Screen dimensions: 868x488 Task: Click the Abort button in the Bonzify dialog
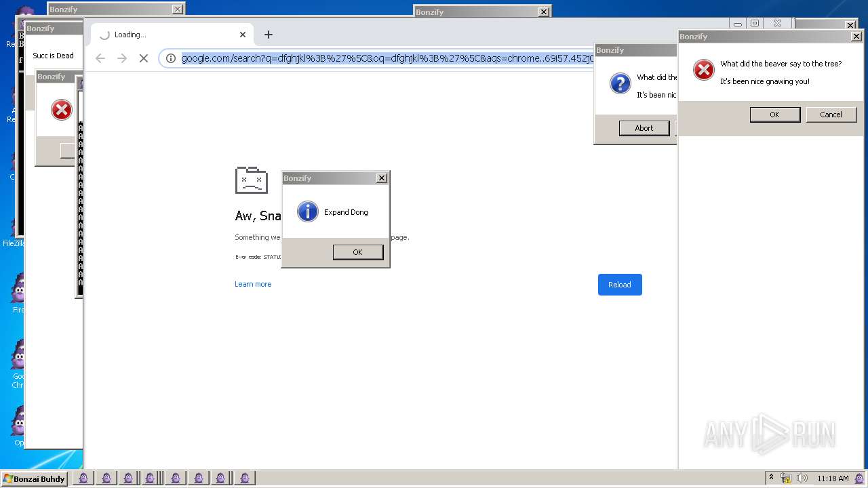click(644, 128)
